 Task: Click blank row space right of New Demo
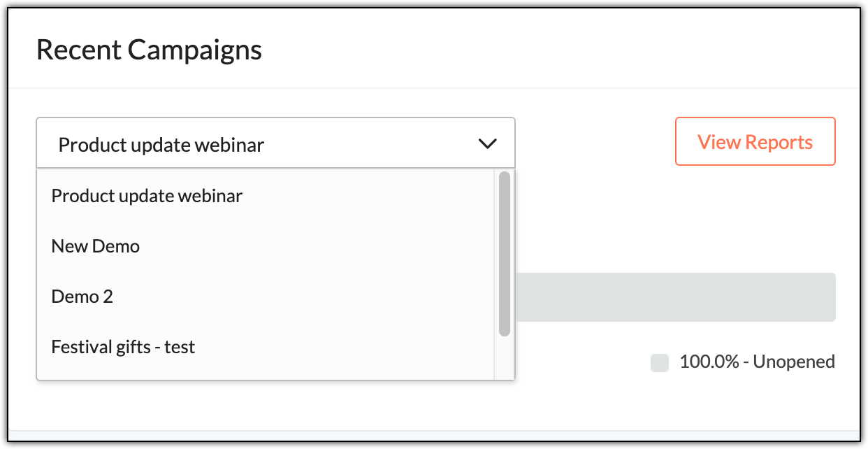pyautogui.click(x=314, y=246)
